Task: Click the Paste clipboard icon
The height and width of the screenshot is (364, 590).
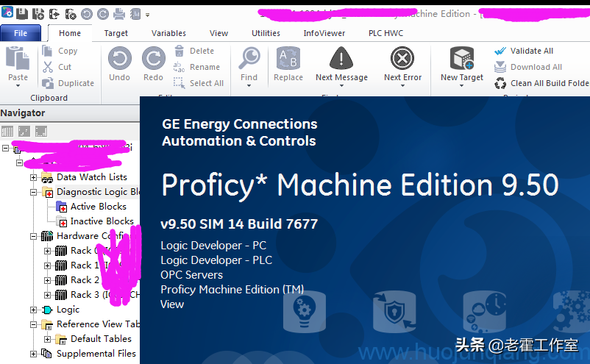Action: coord(18,57)
